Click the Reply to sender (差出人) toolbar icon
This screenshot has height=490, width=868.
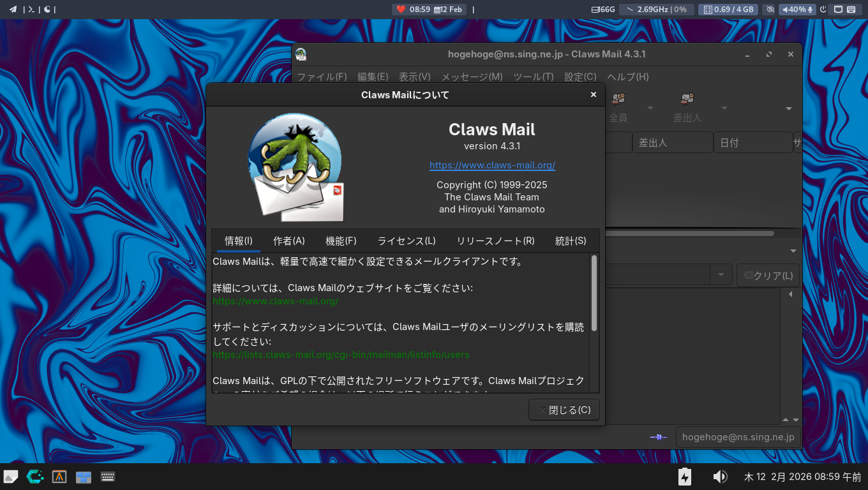687,99
